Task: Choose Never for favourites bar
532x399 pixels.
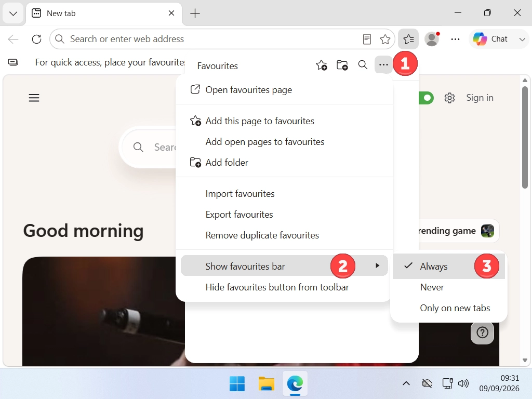Action: (x=448, y=287)
